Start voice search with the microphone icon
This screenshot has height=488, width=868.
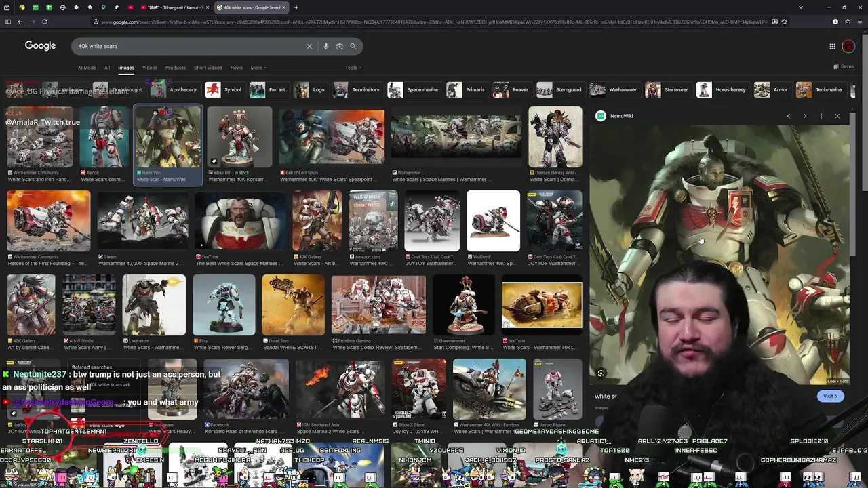coord(326,46)
